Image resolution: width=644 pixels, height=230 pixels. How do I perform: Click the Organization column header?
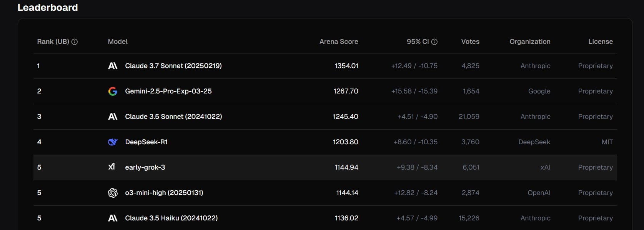(530, 42)
